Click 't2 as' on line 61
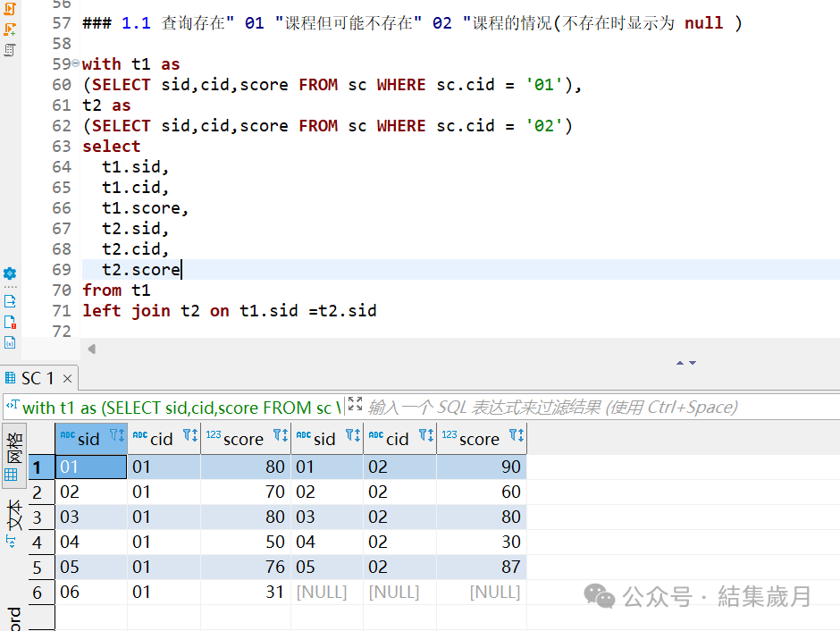This screenshot has height=631, width=840. [x=106, y=105]
